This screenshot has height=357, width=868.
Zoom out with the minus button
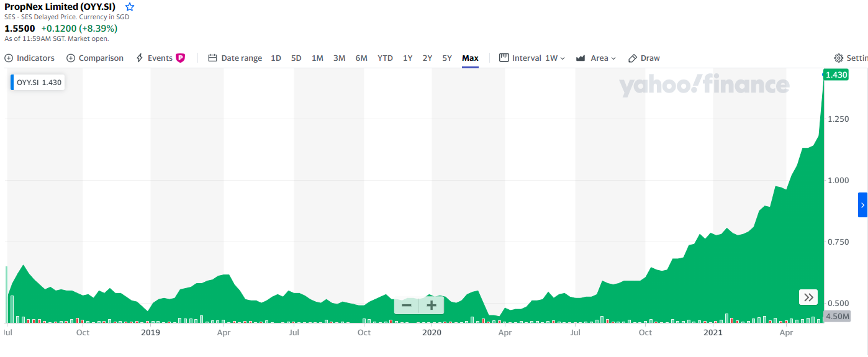click(407, 305)
